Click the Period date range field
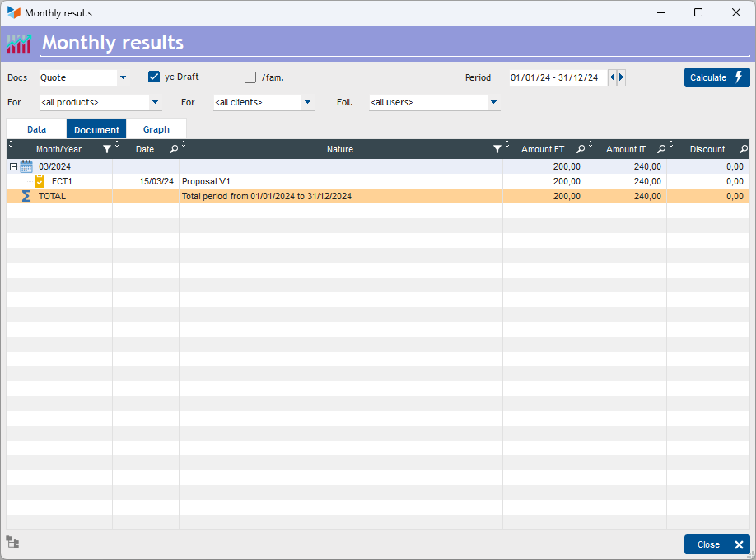756x560 pixels. click(557, 77)
